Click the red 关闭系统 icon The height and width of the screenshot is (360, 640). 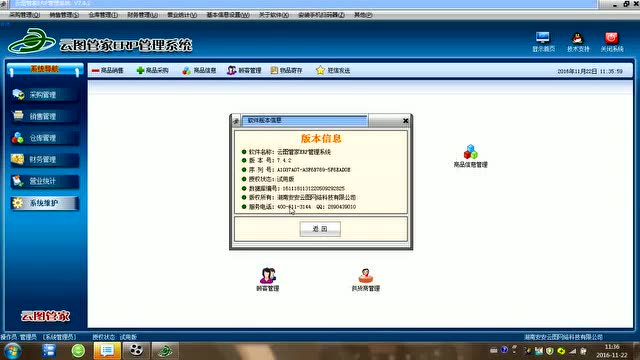611,41
